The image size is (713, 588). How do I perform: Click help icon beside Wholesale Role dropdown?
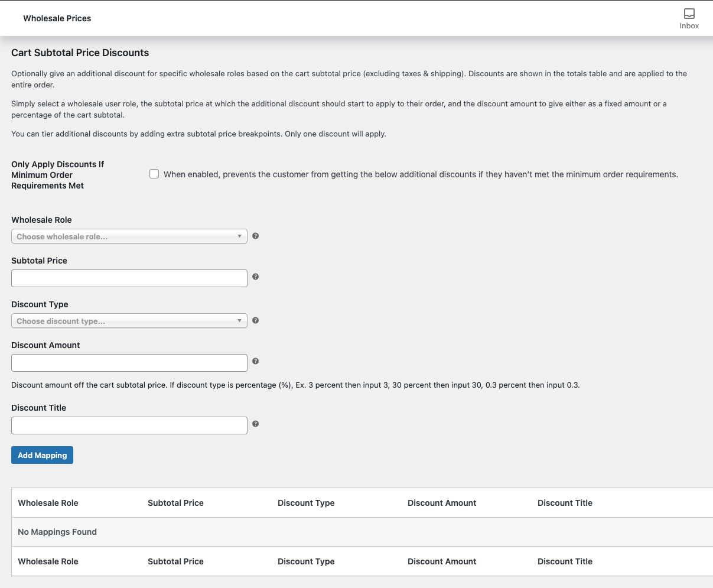256,236
